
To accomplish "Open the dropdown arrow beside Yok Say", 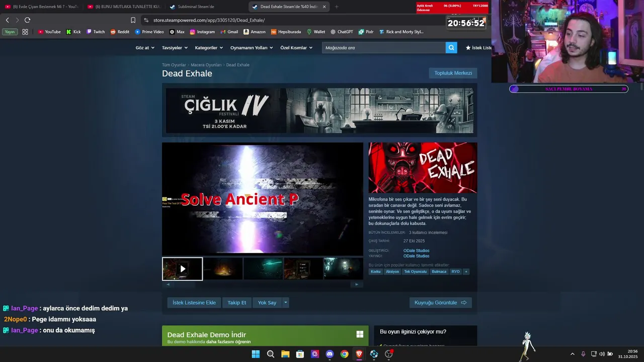I will (x=286, y=303).
